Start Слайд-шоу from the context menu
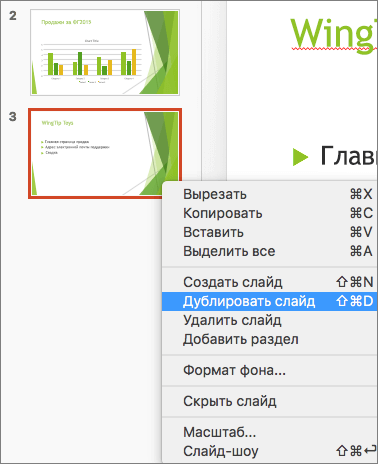 [x=269, y=451]
